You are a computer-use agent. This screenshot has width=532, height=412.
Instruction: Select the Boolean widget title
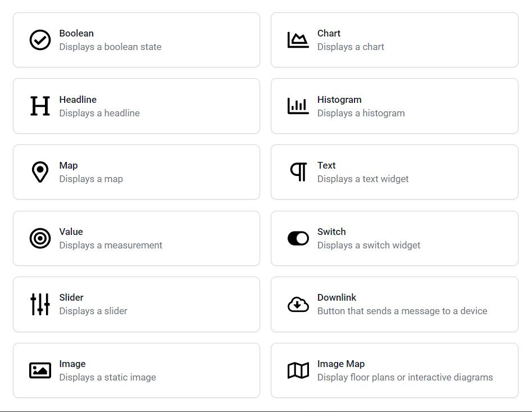coord(76,33)
